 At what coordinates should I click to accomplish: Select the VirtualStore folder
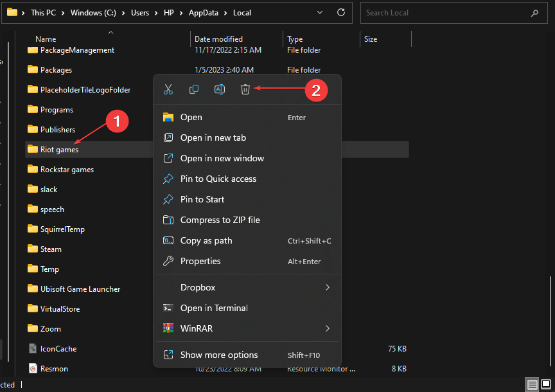click(x=60, y=309)
